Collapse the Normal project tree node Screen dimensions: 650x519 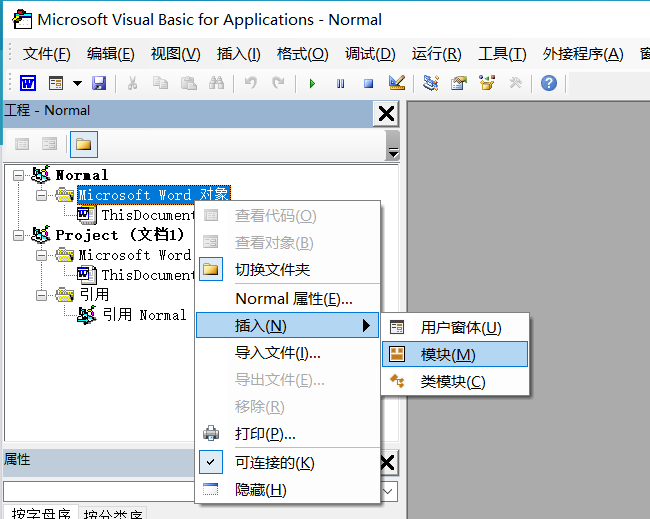click(18, 175)
